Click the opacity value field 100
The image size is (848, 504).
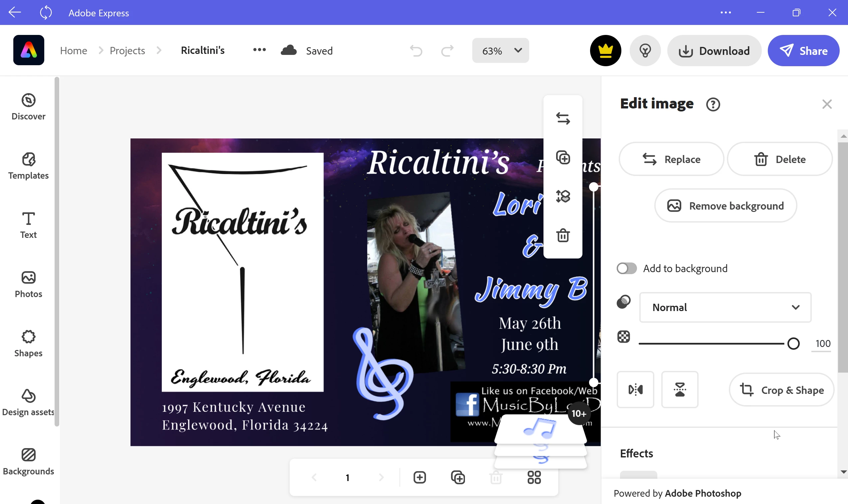click(822, 343)
